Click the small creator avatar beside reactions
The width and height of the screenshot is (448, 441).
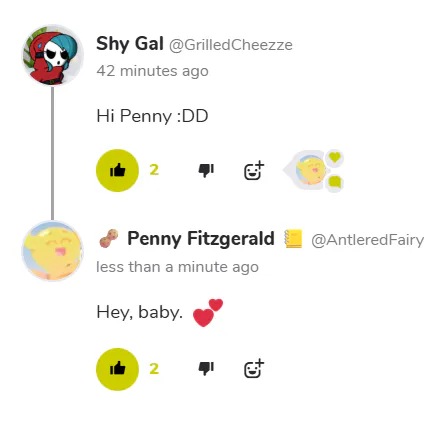tap(310, 170)
